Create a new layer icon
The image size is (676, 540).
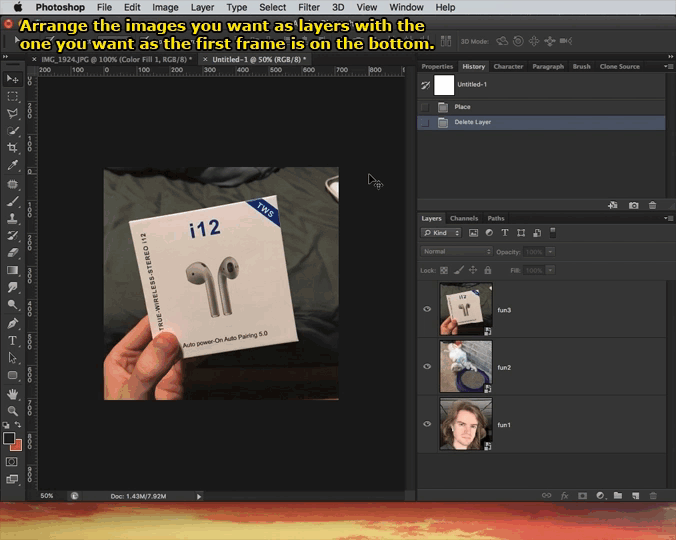[635, 496]
